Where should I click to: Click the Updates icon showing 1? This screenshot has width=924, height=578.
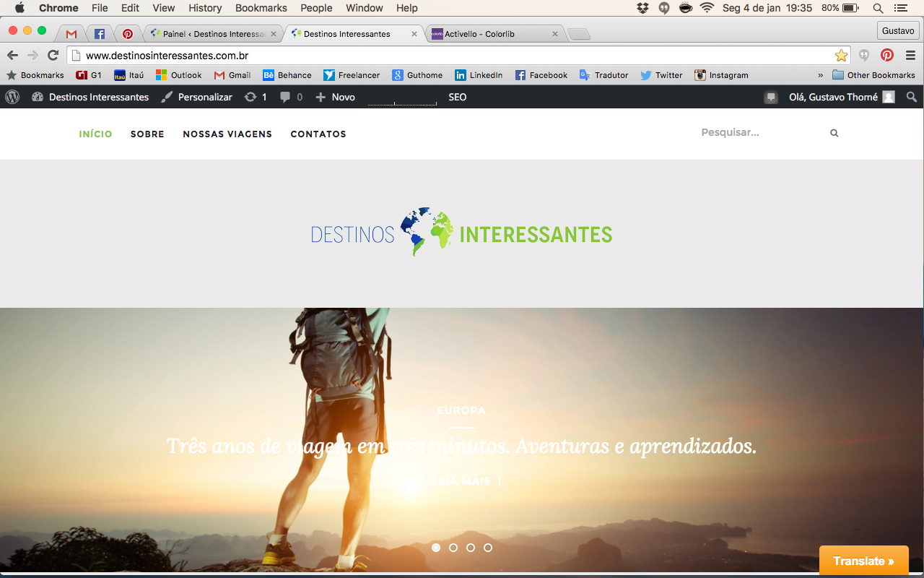click(256, 97)
